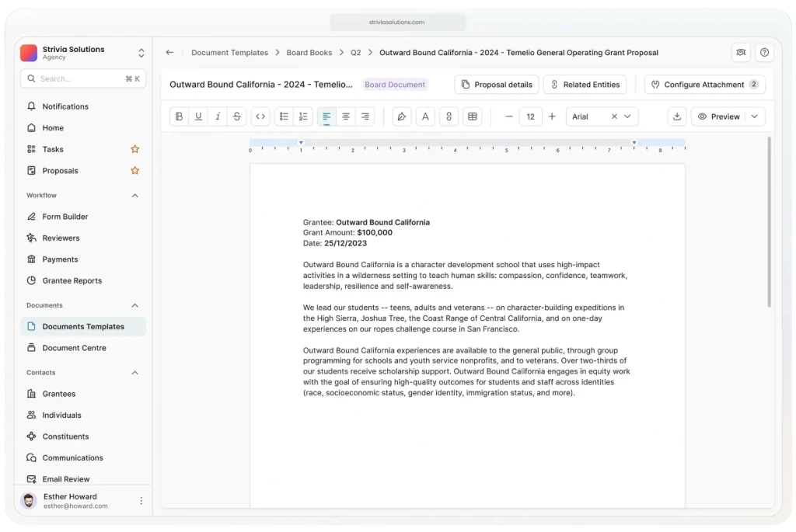The width and height of the screenshot is (796, 532).
Task: Click the help question mark icon
Action: pos(764,53)
